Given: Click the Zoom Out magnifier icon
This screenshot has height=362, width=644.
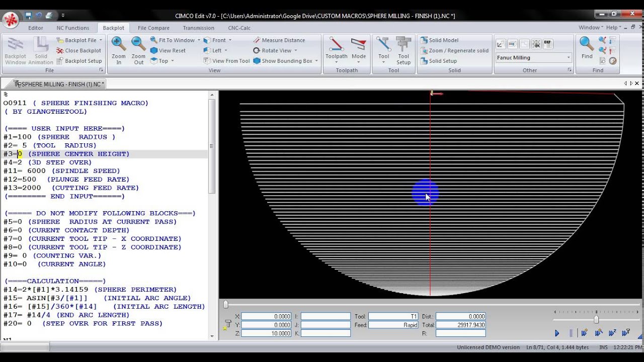Looking at the screenshot, I should pos(139,44).
